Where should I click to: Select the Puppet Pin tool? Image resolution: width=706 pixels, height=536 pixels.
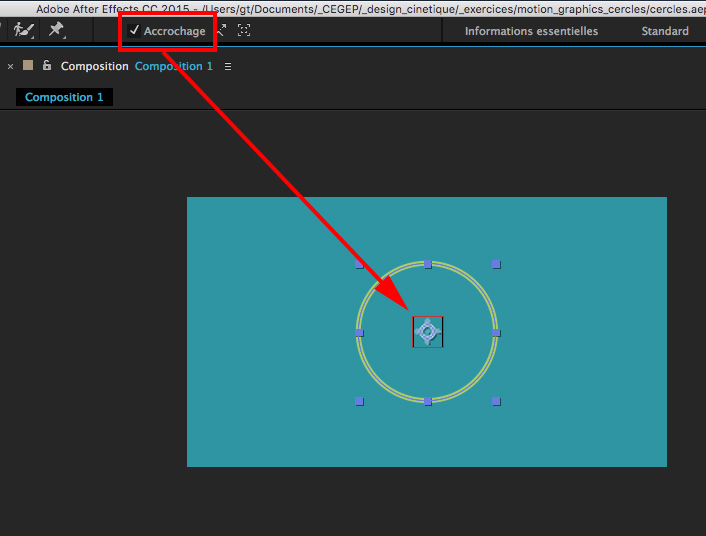click(x=57, y=30)
